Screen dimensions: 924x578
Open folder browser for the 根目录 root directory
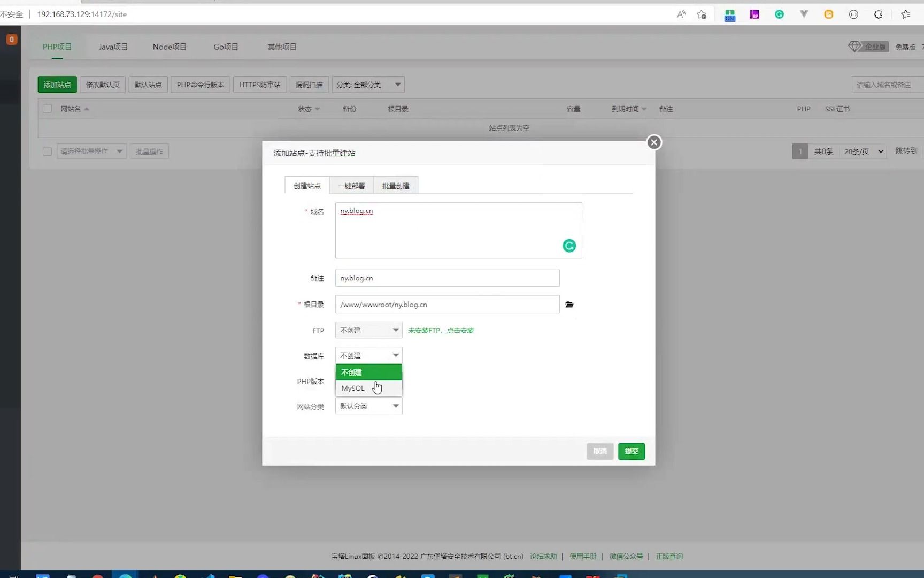point(569,305)
